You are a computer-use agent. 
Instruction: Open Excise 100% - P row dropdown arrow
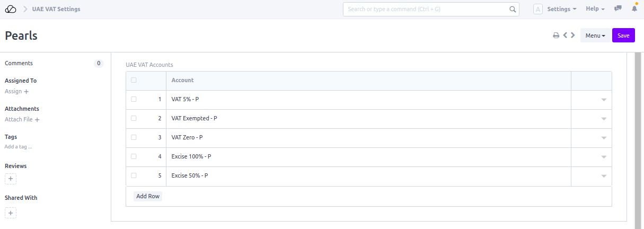603,157
